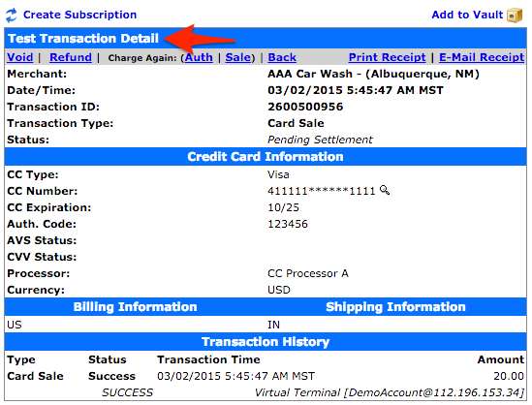Click the Shipping Information header

pos(395,307)
